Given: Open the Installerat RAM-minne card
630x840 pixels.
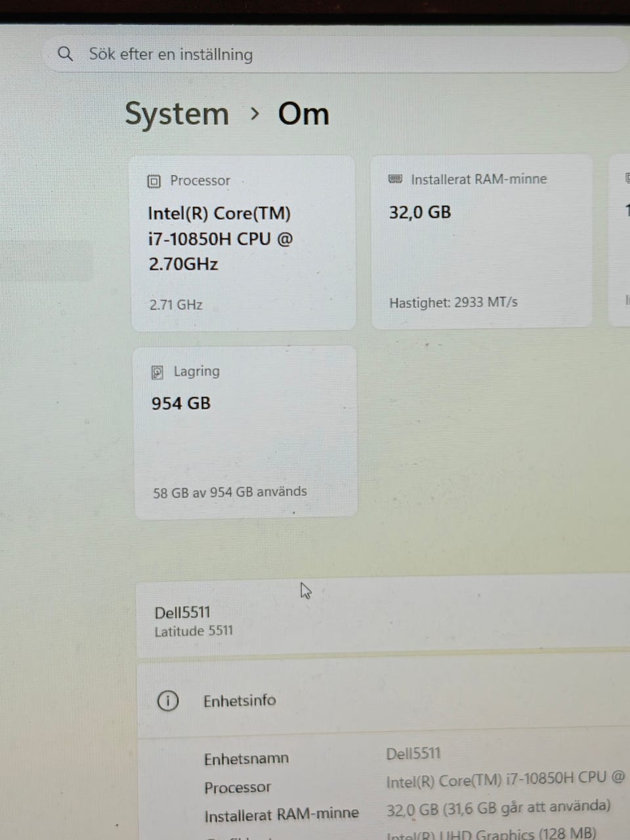Looking at the screenshot, I should [482, 241].
